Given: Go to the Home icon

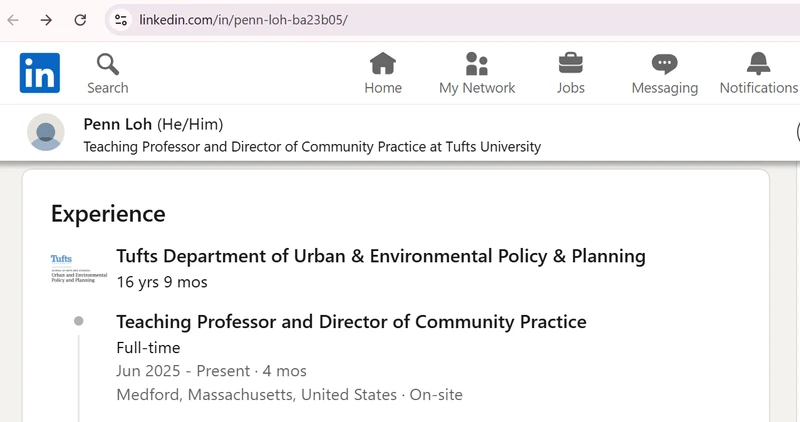Looking at the screenshot, I should coord(383,64).
